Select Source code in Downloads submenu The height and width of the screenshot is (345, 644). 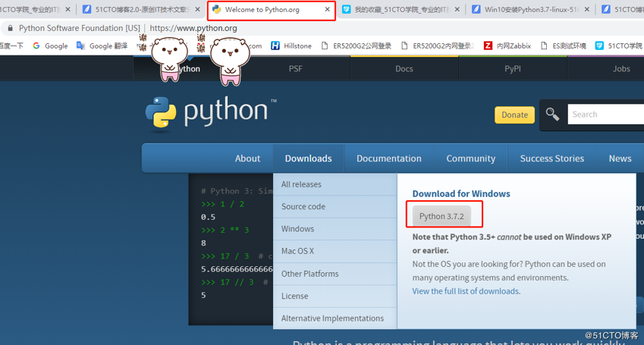pyautogui.click(x=335, y=206)
